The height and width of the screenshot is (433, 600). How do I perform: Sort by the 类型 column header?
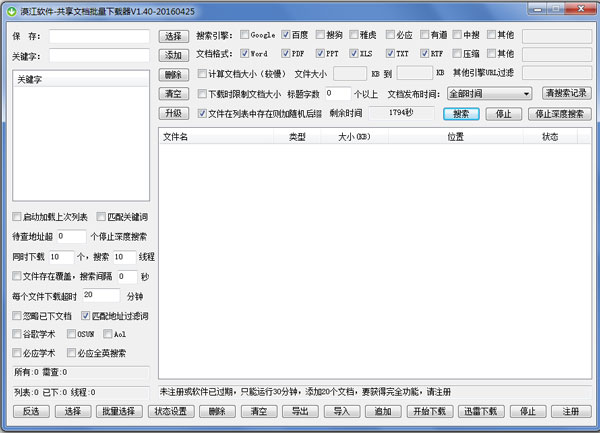click(297, 137)
